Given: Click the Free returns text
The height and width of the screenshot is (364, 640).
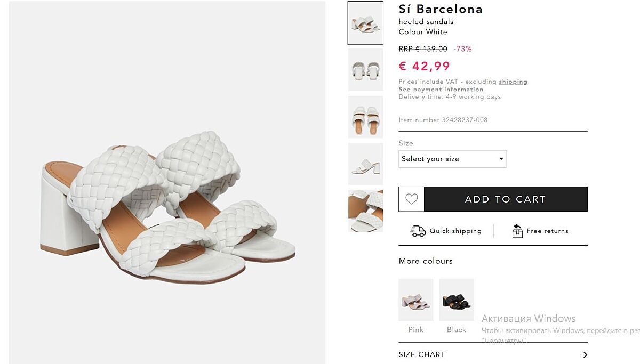Looking at the screenshot, I should click(x=547, y=231).
